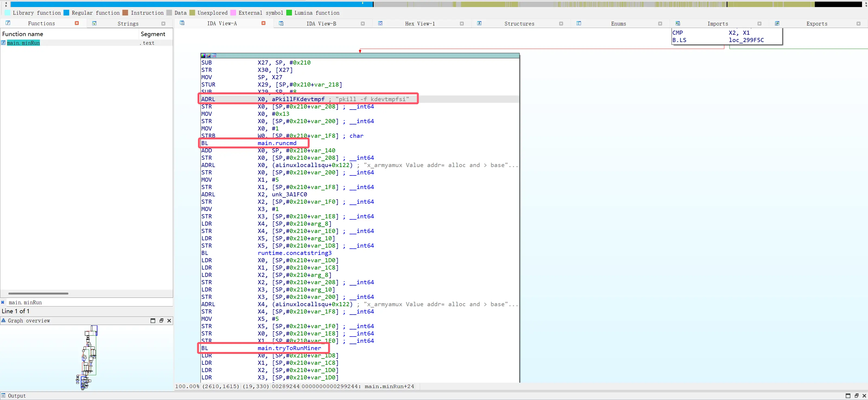
Task: Sort by Function name column header
Action: 23,34
